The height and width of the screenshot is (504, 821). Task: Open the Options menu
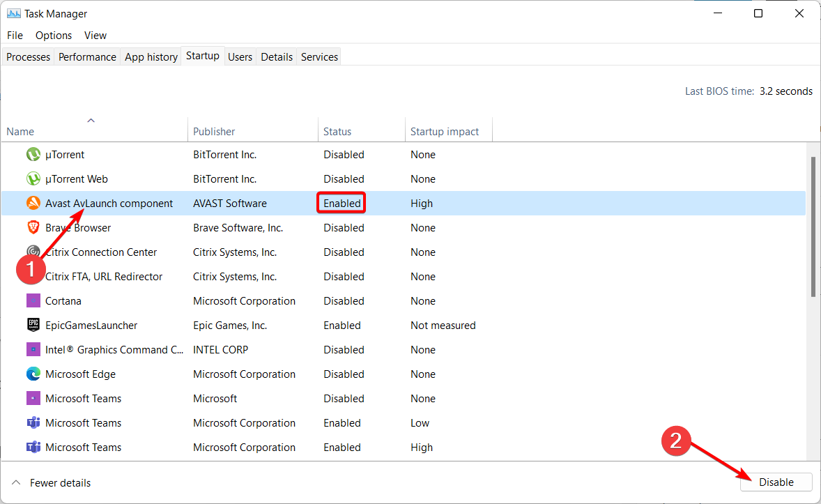(x=54, y=35)
